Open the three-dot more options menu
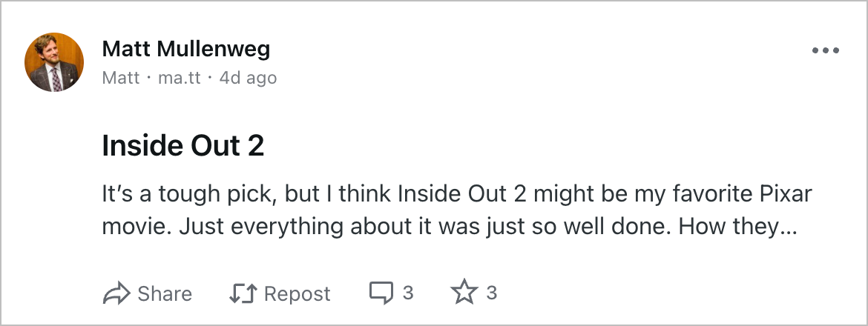Image resolution: width=868 pixels, height=326 pixels. pyautogui.click(x=825, y=51)
